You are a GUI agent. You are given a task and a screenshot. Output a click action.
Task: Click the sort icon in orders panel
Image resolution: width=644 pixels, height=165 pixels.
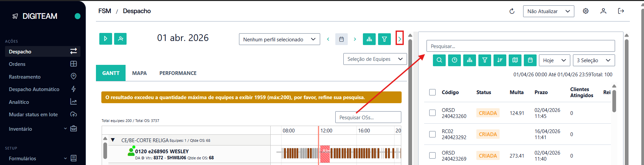pos(500,60)
